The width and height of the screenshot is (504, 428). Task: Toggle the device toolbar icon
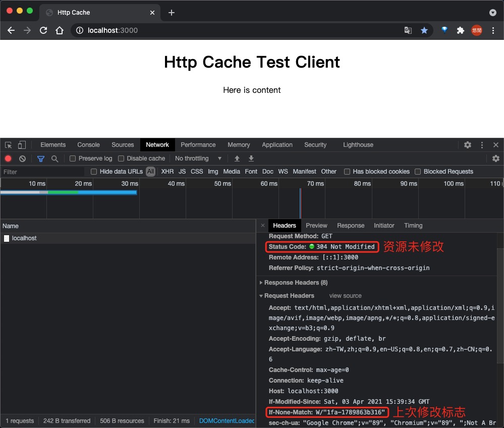[x=22, y=145]
